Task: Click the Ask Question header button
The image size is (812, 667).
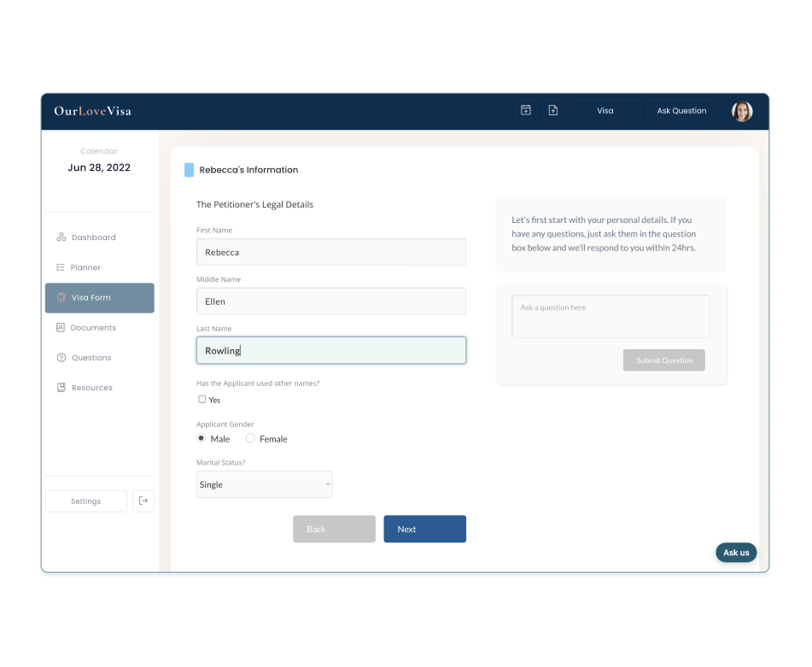Action: (x=681, y=110)
